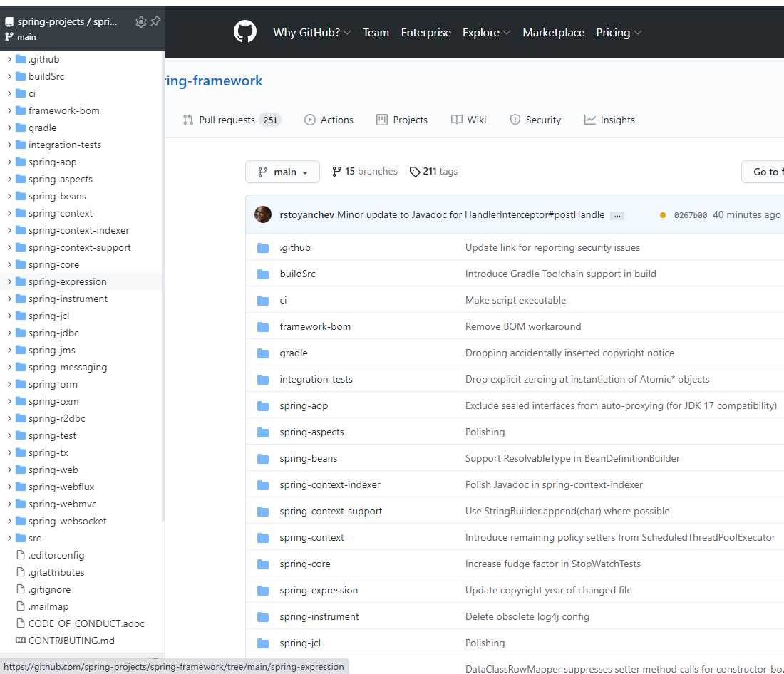The height and width of the screenshot is (674, 784).
Task: Click the gradle folder icon in file list
Action: click(263, 353)
